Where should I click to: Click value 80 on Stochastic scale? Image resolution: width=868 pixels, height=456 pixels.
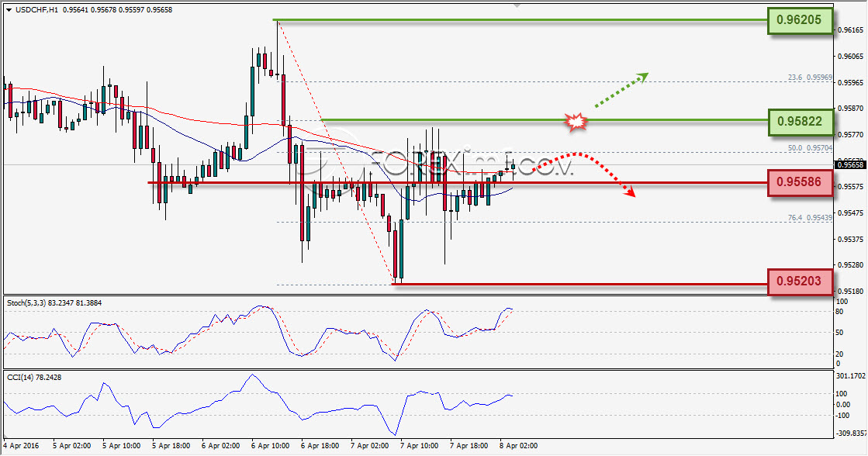click(x=839, y=312)
